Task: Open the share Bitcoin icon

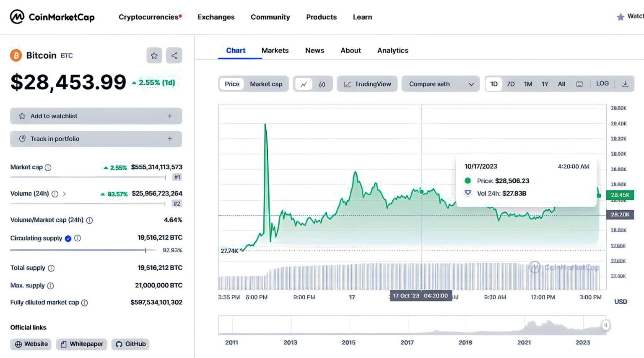Action: click(x=174, y=55)
